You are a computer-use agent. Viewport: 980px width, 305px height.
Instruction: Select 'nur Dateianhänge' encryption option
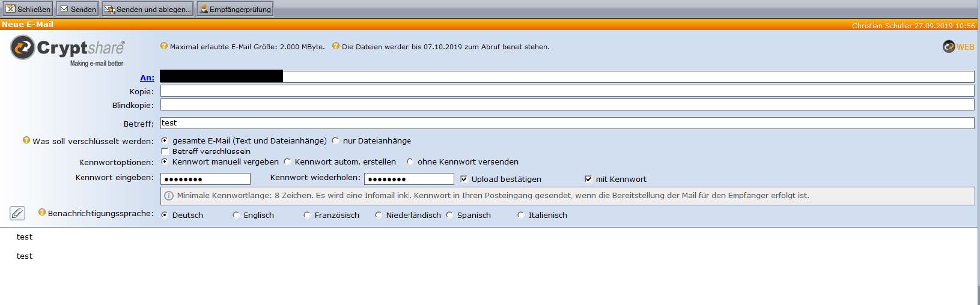[335, 140]
